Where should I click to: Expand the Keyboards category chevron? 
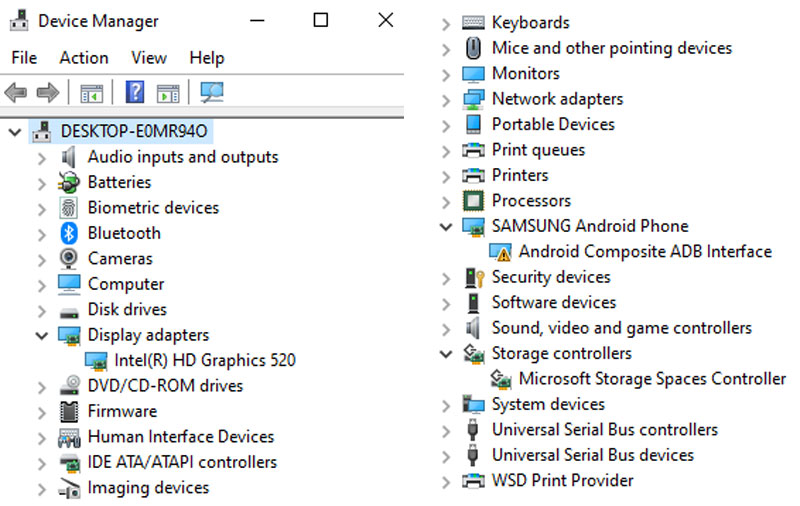click(x=446, y=24)
